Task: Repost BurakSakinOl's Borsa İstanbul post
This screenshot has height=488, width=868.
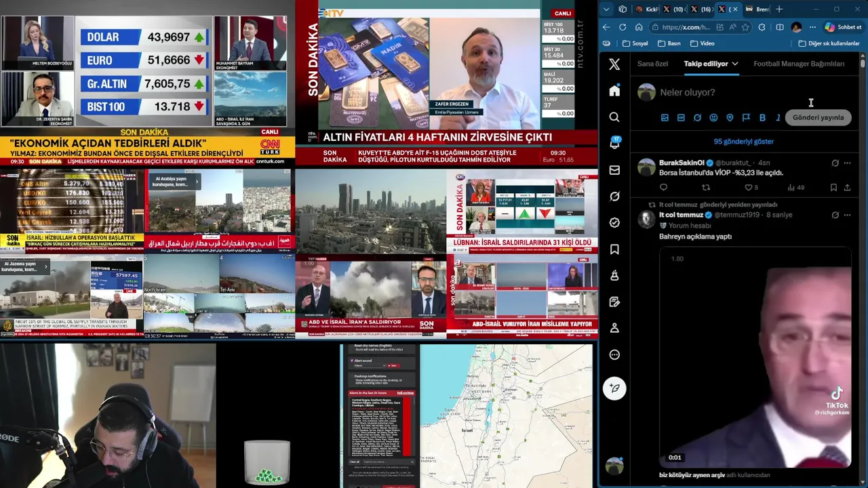Action: (x=706, y=188)
